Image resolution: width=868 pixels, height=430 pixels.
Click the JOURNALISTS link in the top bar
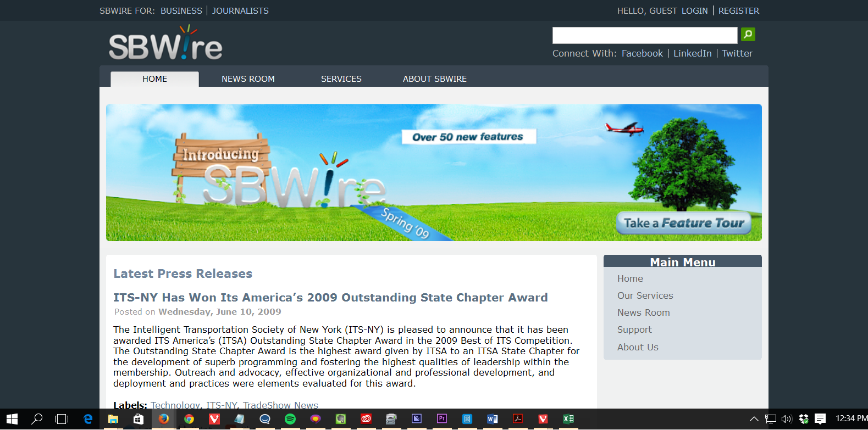click(x=240, y=10)
